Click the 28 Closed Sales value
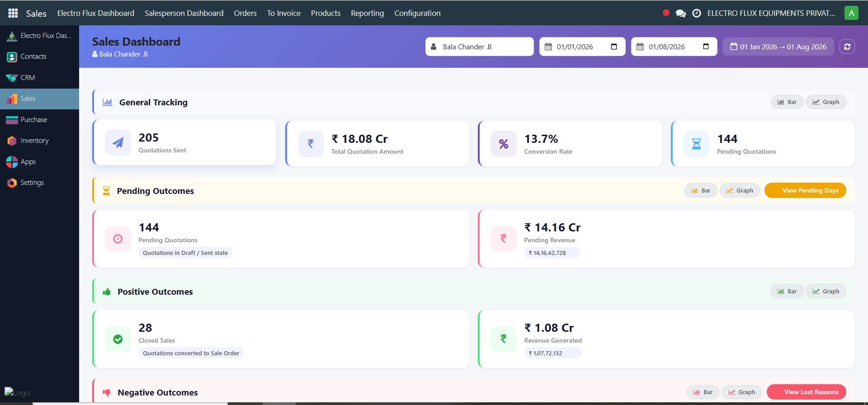The height and width of the screenshot is (405, 868). 145,328
